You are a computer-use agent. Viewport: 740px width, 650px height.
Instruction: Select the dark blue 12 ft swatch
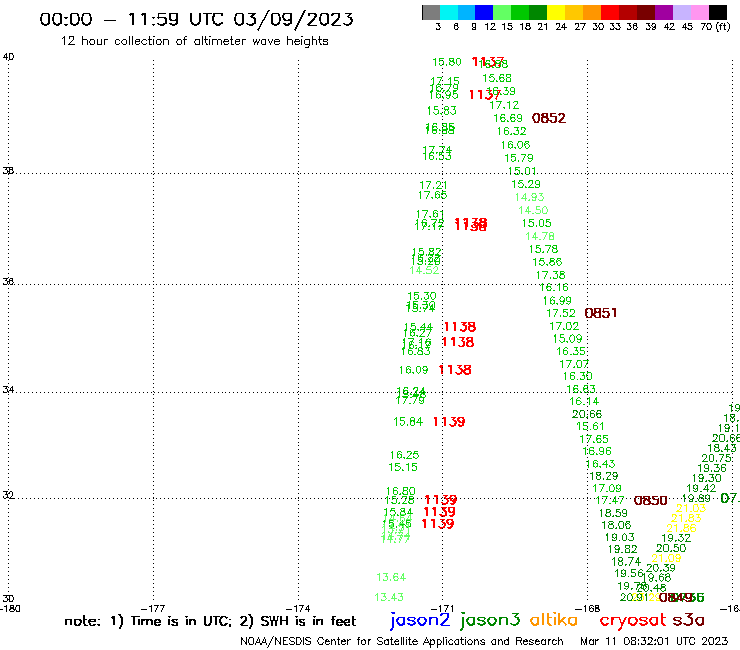484,12
